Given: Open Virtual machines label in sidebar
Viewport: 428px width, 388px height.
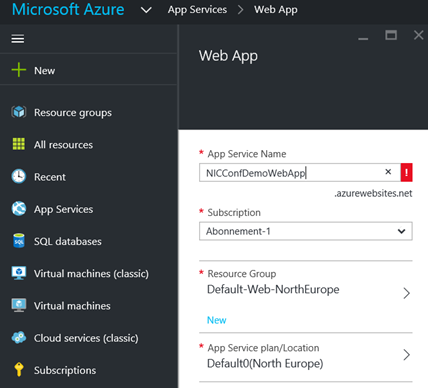Looking at the screenshot, I should [72, 306].
